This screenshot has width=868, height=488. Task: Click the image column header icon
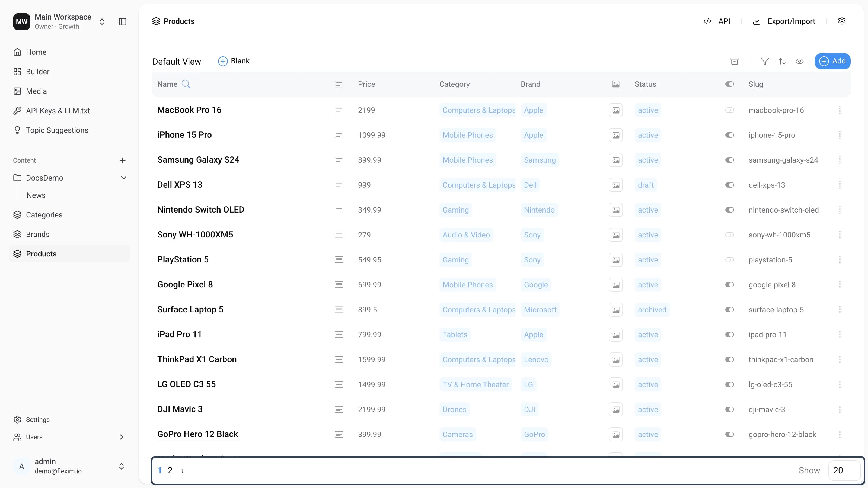pyautogui.click(x=616, y=84)
